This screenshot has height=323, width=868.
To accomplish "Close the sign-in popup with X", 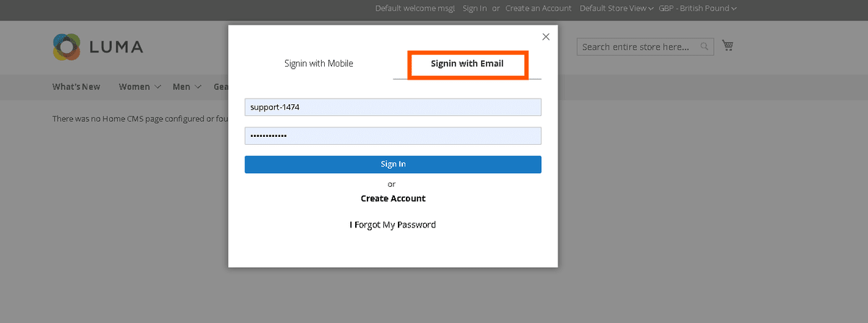I will tap(546, 37).
